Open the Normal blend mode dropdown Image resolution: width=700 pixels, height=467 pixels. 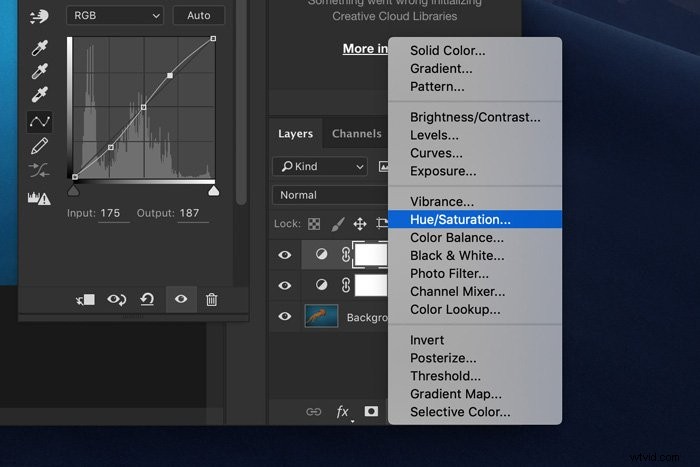pos(330,195)
